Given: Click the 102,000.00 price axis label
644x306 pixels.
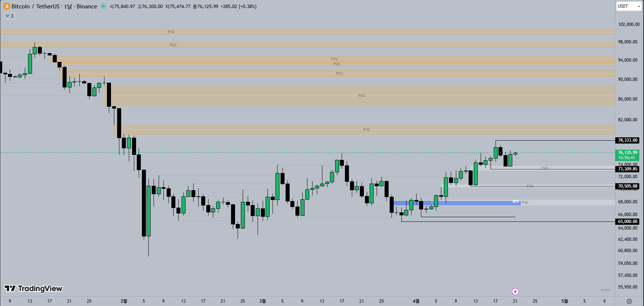Looking at the screenshot, I should pyautogui.click(x=629, y=24).
